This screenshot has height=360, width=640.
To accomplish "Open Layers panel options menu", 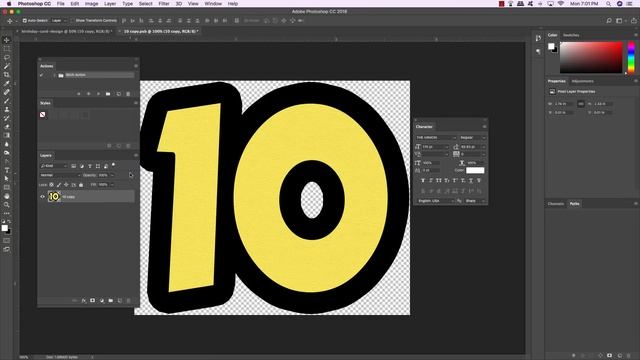I will coord(136,156).
